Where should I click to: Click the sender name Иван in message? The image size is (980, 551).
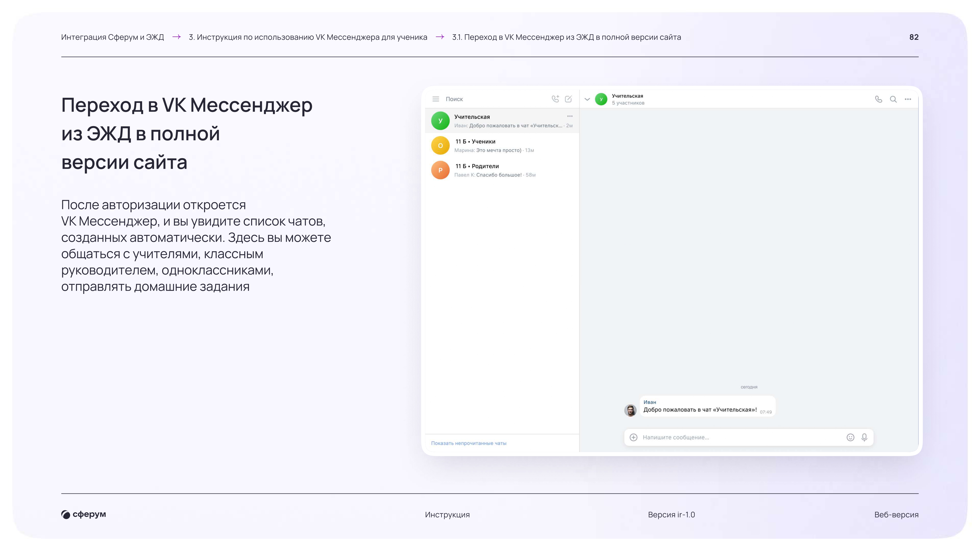(x=649, y=402)
